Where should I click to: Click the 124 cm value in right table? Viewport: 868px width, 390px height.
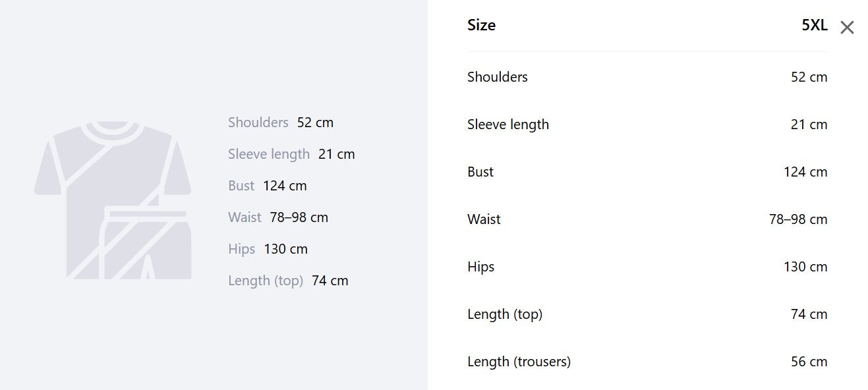click(x=805, y=172)
